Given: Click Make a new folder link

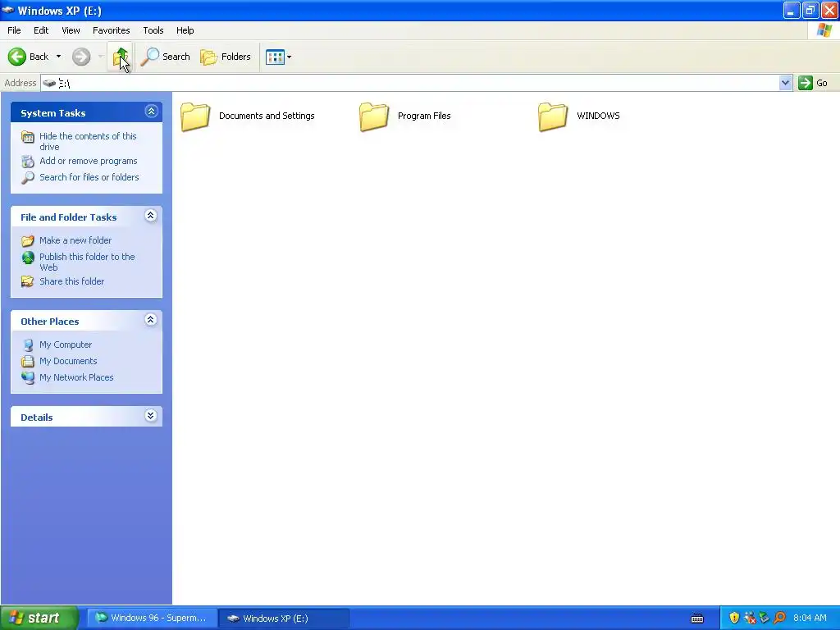Looking at the screenshot, I should [75, 240].
